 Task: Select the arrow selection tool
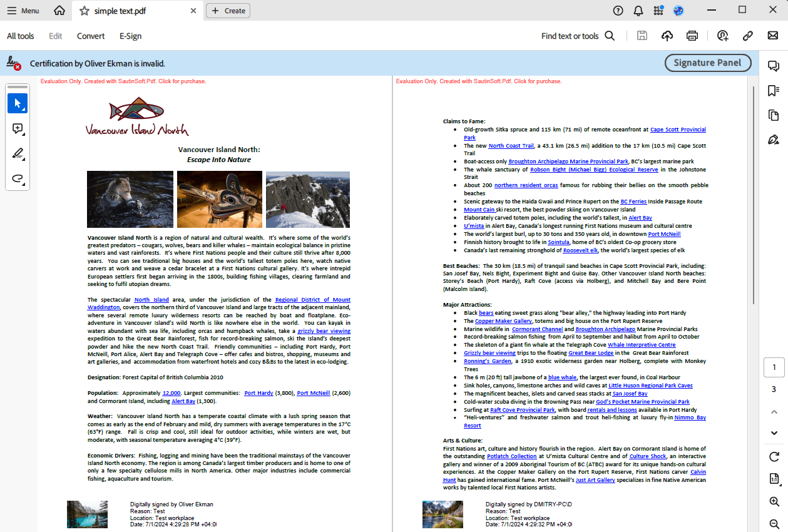[18, 103]
